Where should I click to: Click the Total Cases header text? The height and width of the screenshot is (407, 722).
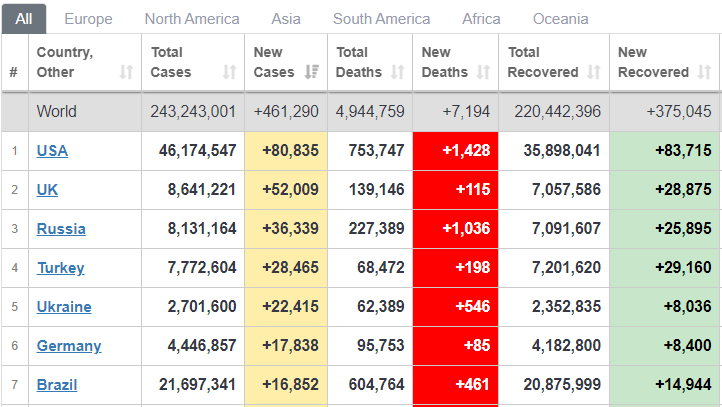[171, 62]
